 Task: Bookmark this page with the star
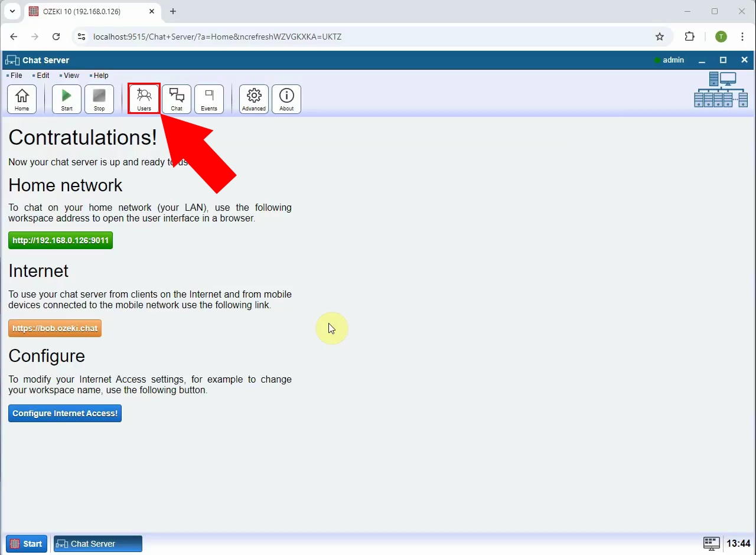[x=660, y=37]
